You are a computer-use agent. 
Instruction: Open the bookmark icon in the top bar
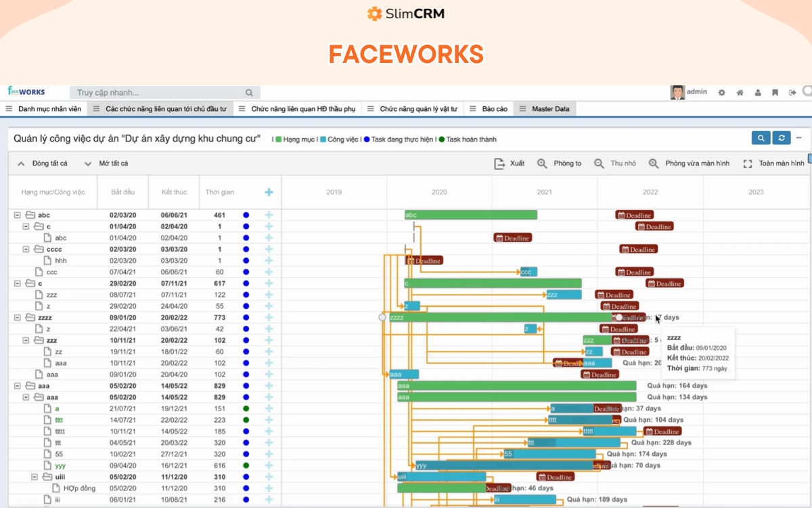click(775, 93)
